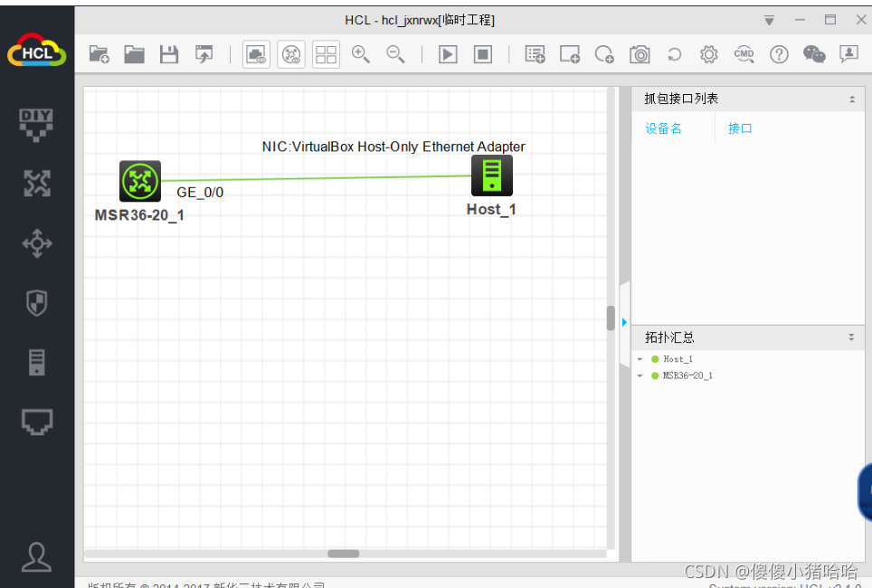
Task: Stop all devices with stop button
Action: 483,54
